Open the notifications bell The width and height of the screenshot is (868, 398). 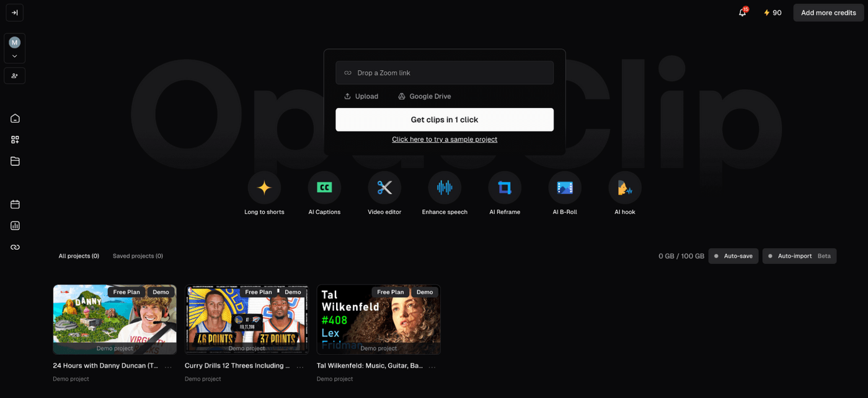[x=742, y=12]
